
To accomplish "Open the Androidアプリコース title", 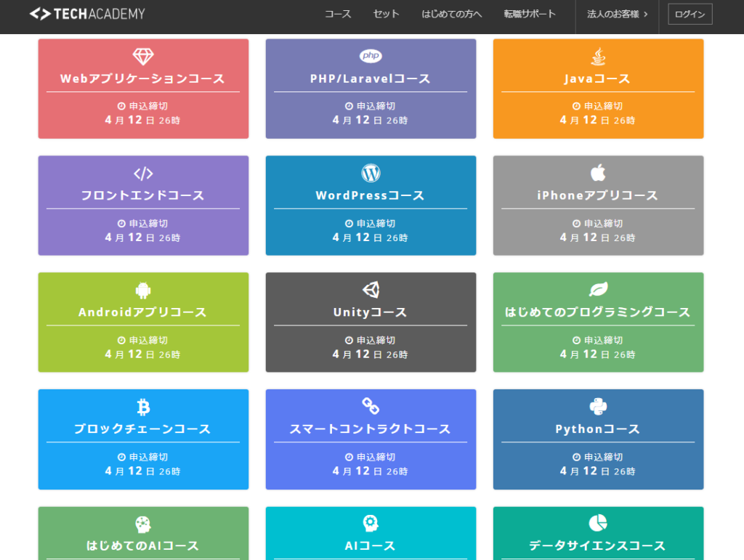I will click(143, 312).
